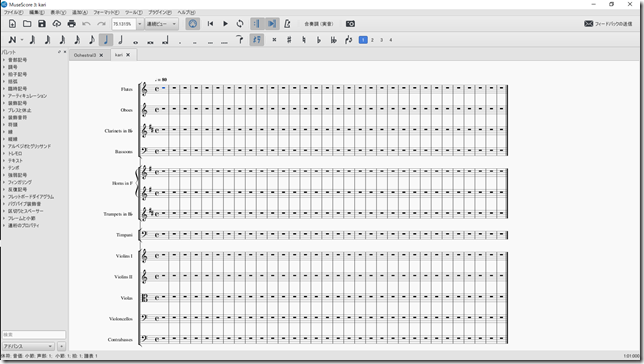This screenshot has height=364, width=644.
Task: Create a new score with the toolbar icon
Action: 12,24
